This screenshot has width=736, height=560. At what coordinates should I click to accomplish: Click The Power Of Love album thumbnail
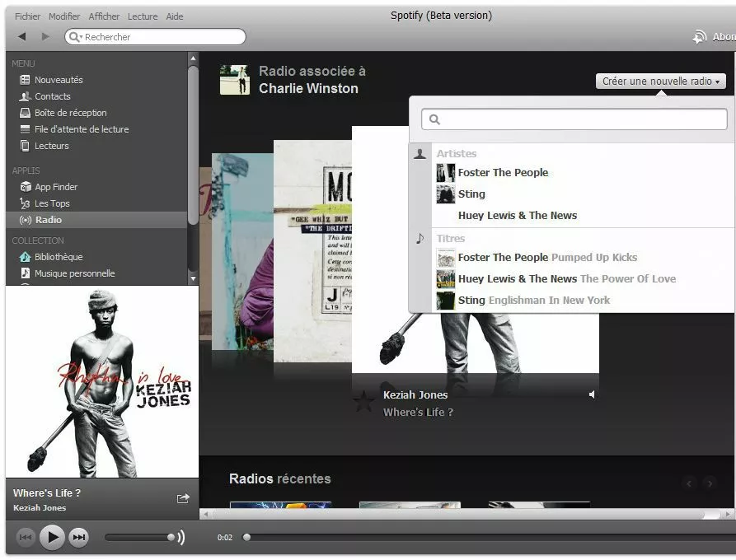[x=445, y=279]
